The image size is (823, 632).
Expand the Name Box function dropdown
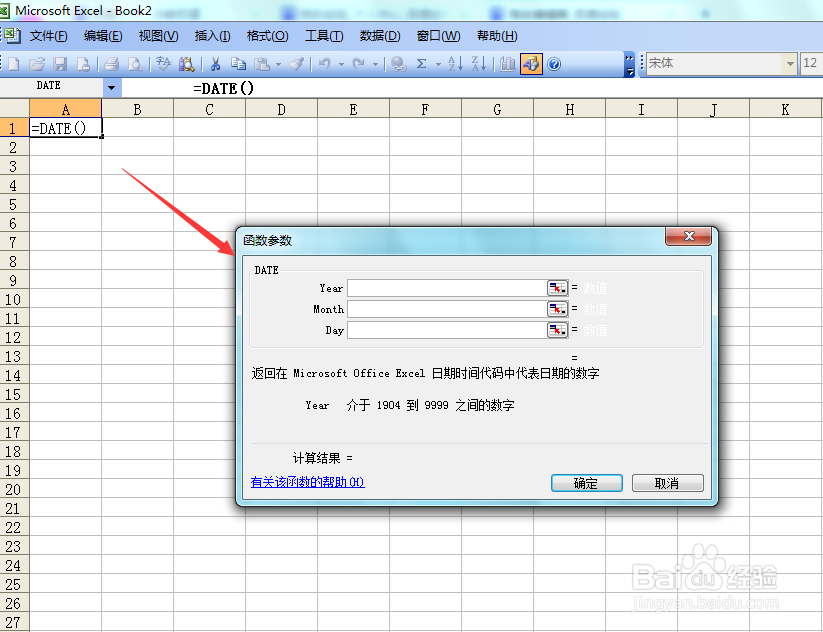pos(111,87)
